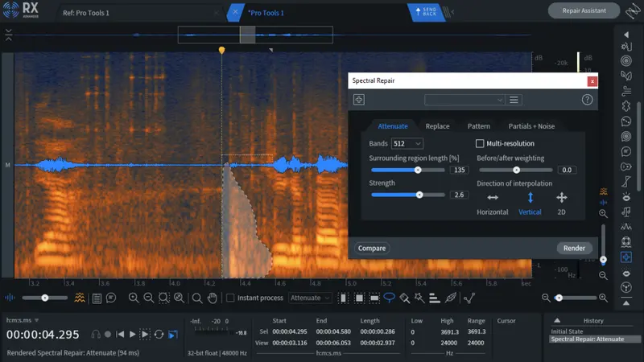Click the feather selection icon in toolbar
Image resolution: width=644 pixels, height=362 pixels.
pos(451,298)
